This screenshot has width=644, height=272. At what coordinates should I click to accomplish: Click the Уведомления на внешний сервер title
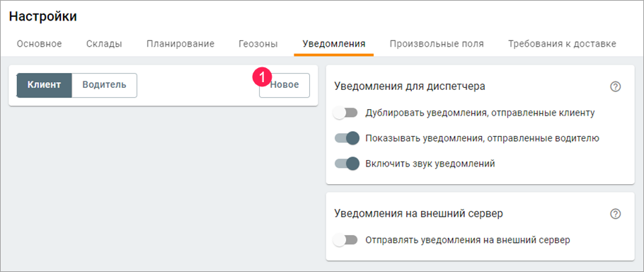(x=419, y=214)
